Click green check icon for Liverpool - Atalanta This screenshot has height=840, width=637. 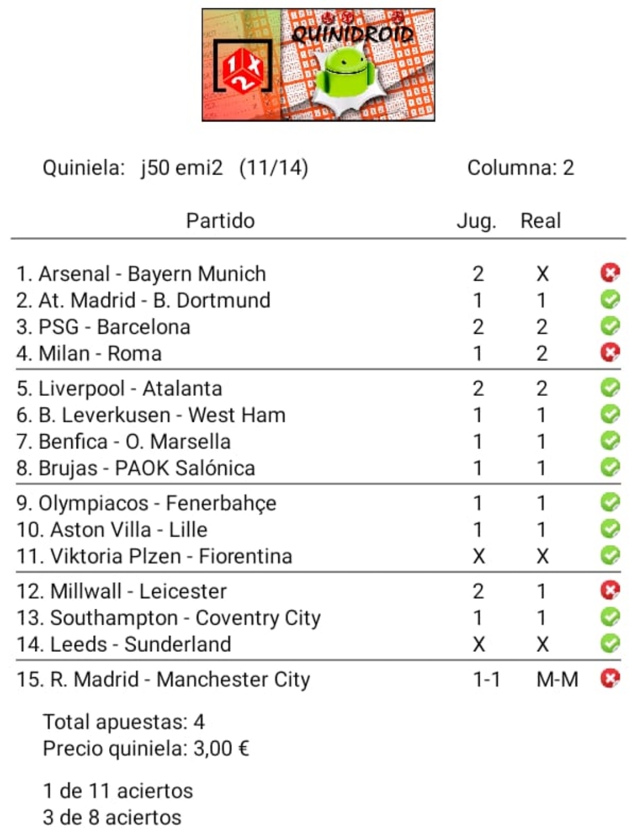point(610,388)
